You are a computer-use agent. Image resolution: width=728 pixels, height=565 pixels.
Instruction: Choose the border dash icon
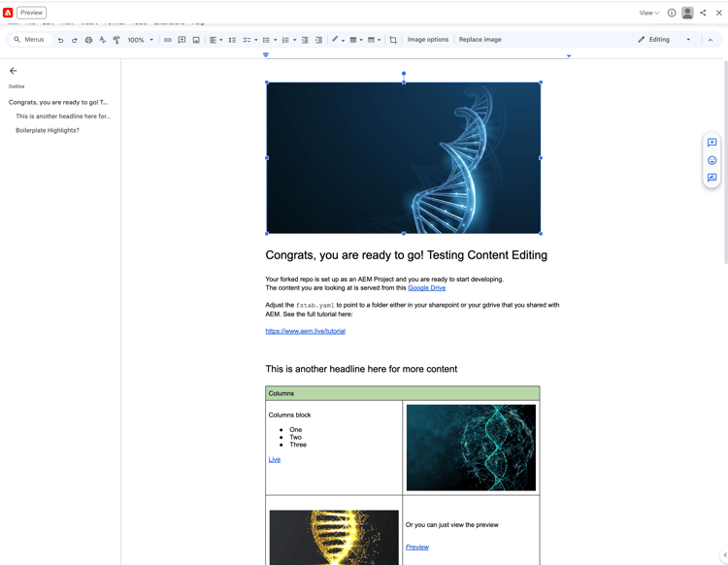[371, 40]
